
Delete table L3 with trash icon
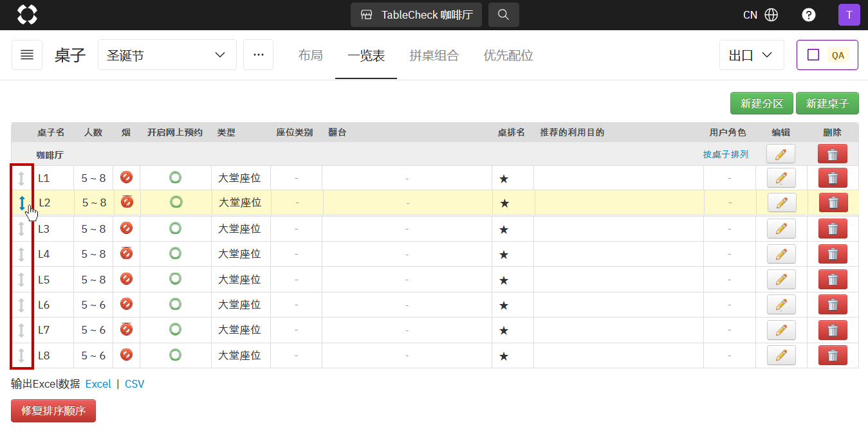coord(833,229)
